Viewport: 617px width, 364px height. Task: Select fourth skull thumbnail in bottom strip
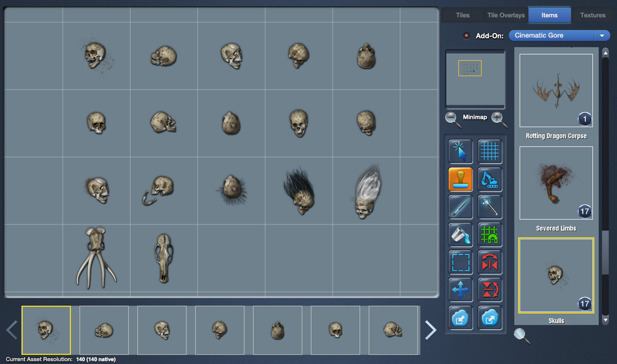[x=220, y=330]
